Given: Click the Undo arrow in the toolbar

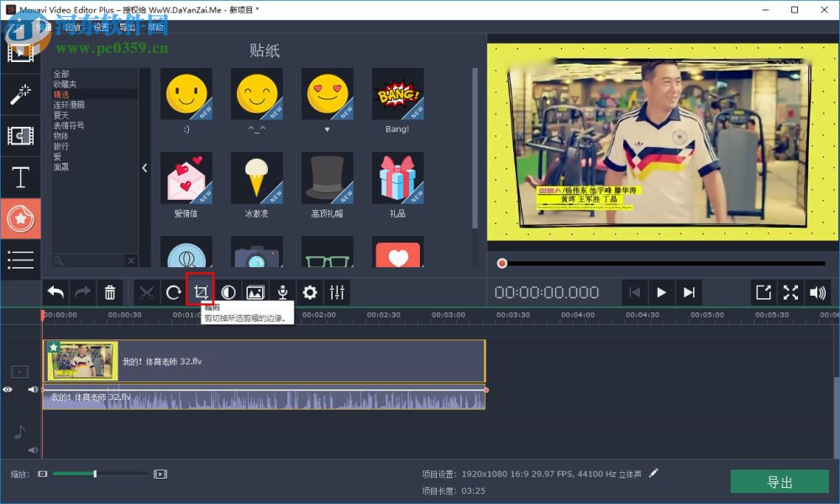Looking at the screenshot, I should point(55,292).
